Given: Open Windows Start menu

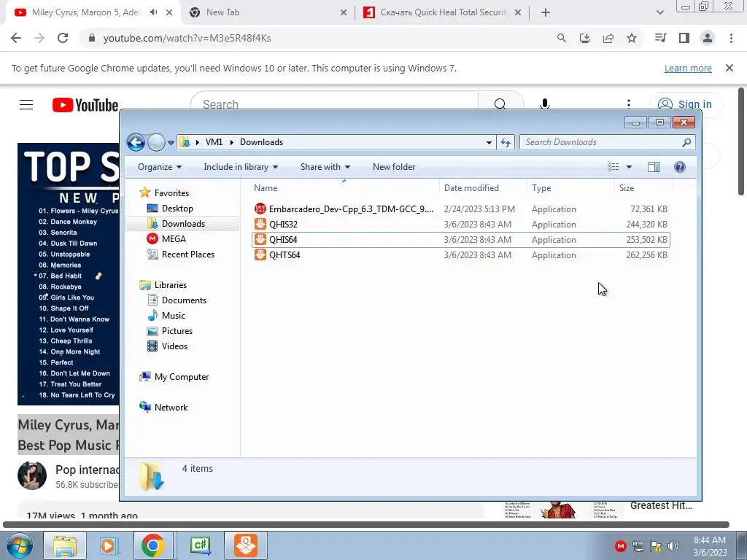Looking at the screenshot, I should [x=20, y=545].
